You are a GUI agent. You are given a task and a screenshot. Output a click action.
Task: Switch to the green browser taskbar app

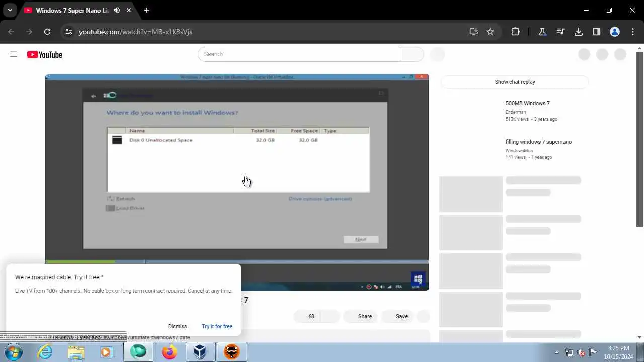click(x=138, y=352)
